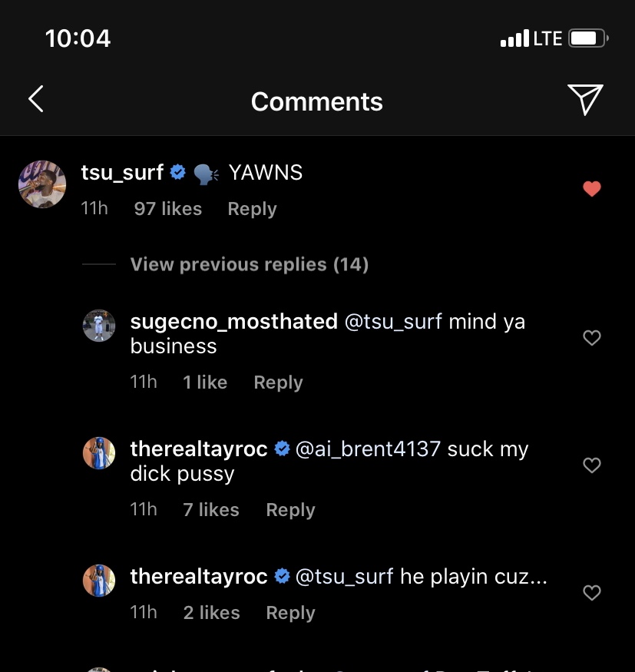Like therealtayroc's reply to @ai_brent4137

coord(591,465)
